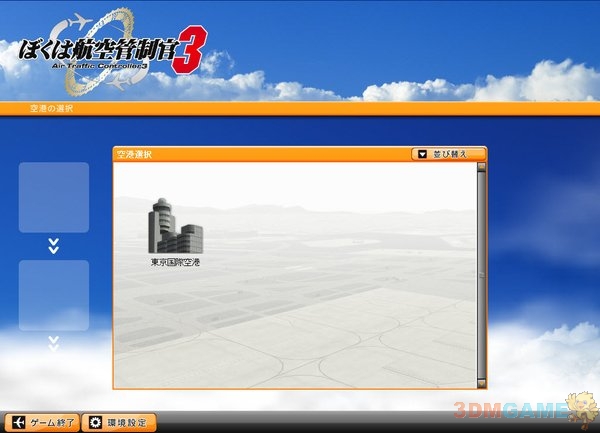600x433 pixels.
Task: Click the upper empty selection panel on left
Action: pyautogui.click(x=54, y=197)
